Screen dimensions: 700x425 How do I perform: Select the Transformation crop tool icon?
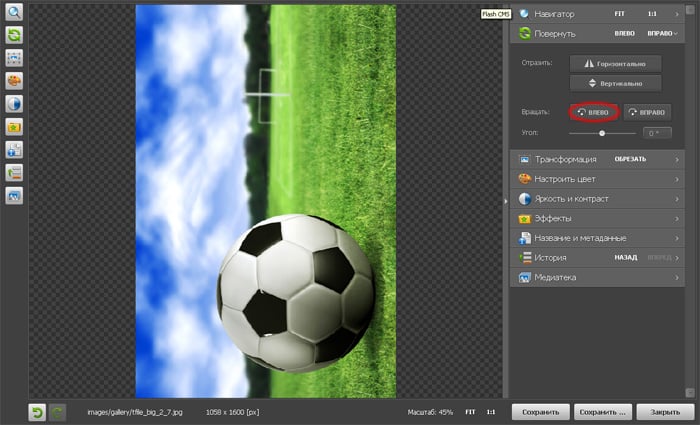coord(15,58)
